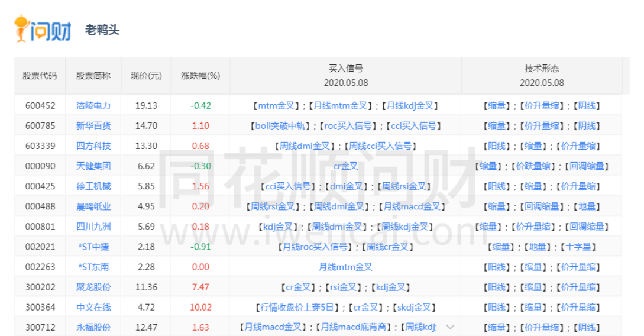Click the 问财 logo icon
The width and height of the screenshot is (644, 336).
tap(43, 28)
